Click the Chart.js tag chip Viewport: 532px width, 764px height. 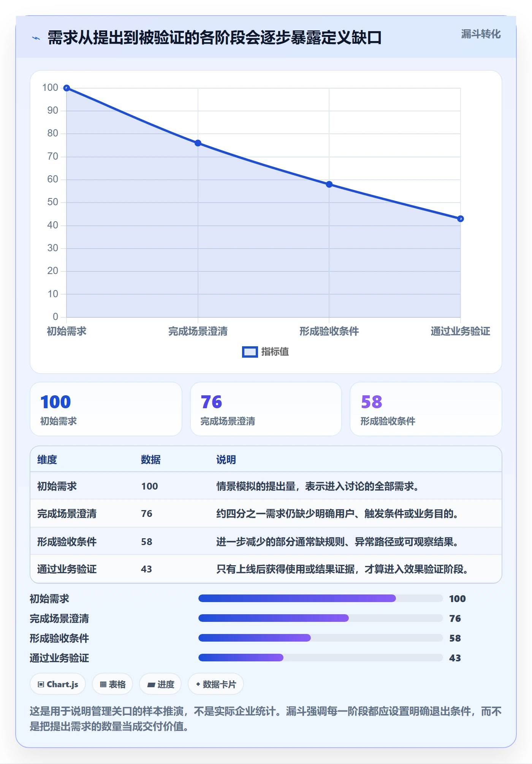(58, 684)
